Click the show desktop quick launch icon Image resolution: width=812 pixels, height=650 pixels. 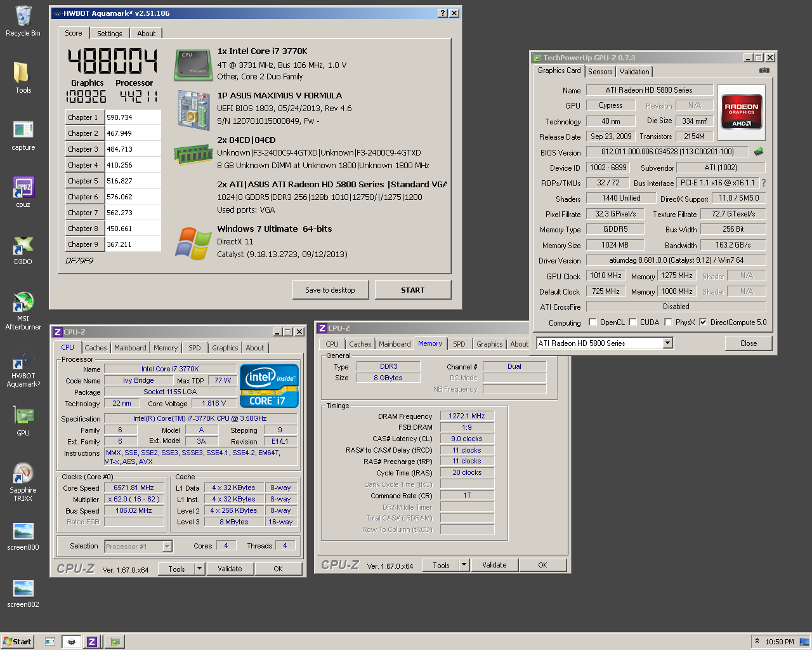pos(50,642)
